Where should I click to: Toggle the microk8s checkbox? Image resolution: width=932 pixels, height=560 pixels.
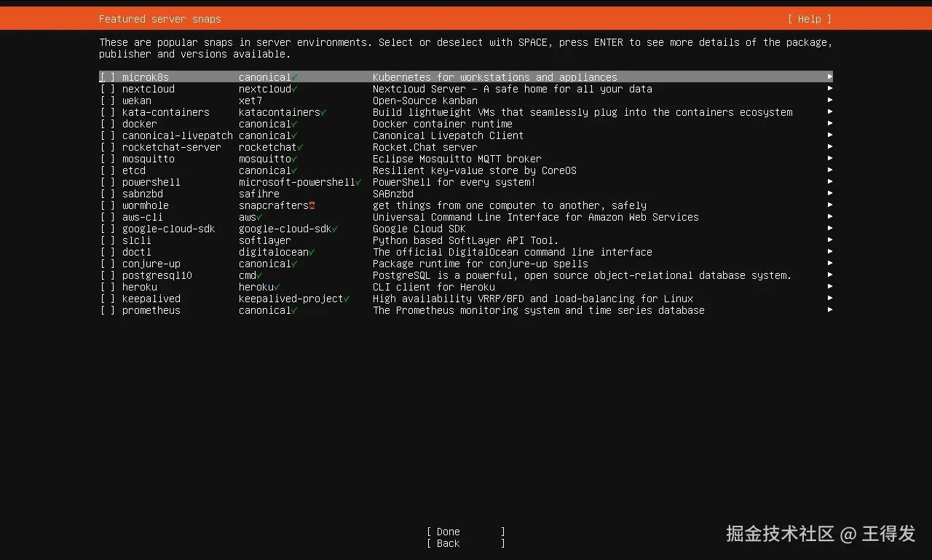click(x=108, y=77)
